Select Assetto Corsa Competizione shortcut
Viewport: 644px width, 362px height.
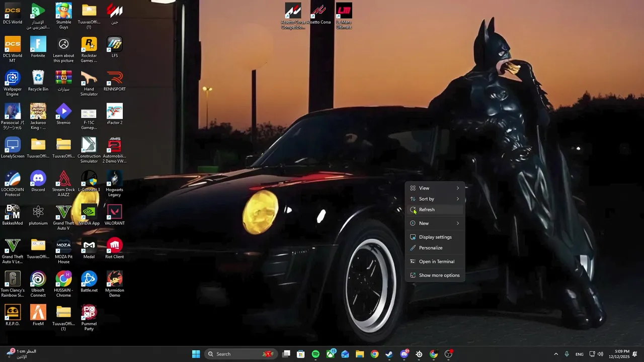tap(293, 16)
